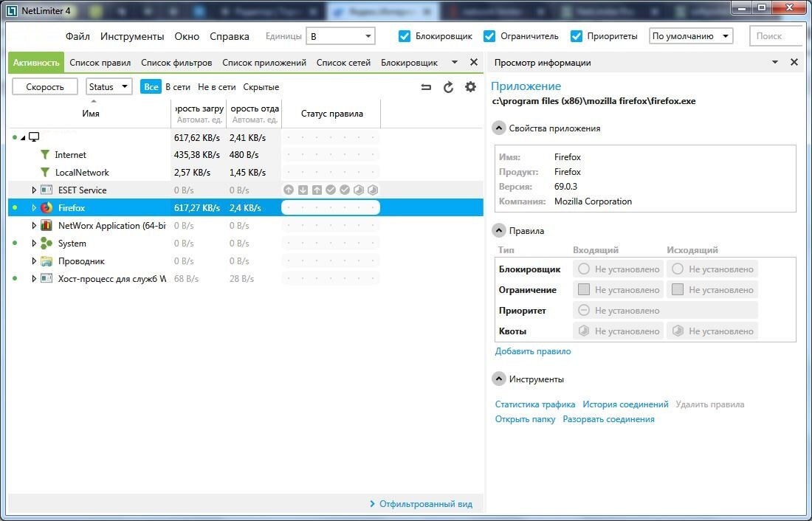Activate the Все filter toggle
Viewport: 812px width, 521px height.
pos(151,87)
